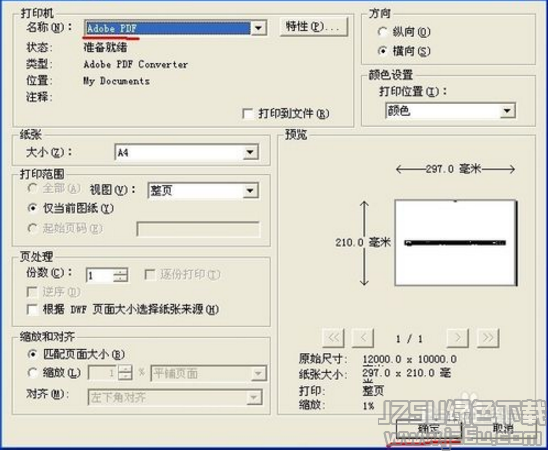548x451 pixels.
Task: Go to first preview page button
Action: (333, 338)
